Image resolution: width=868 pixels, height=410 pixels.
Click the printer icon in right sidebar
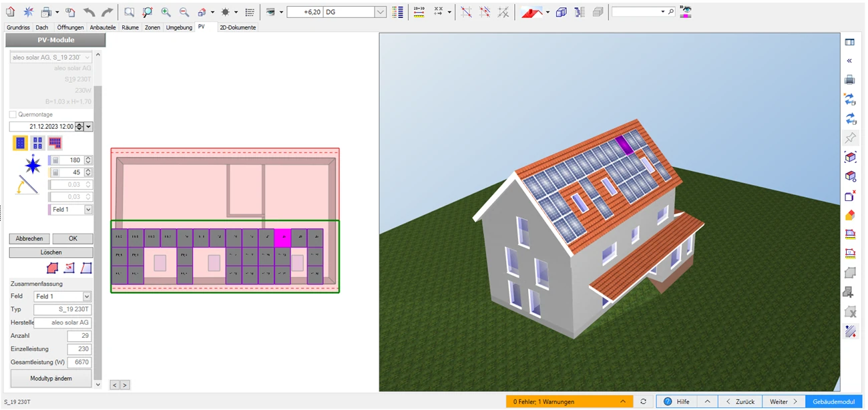point(849,79)
